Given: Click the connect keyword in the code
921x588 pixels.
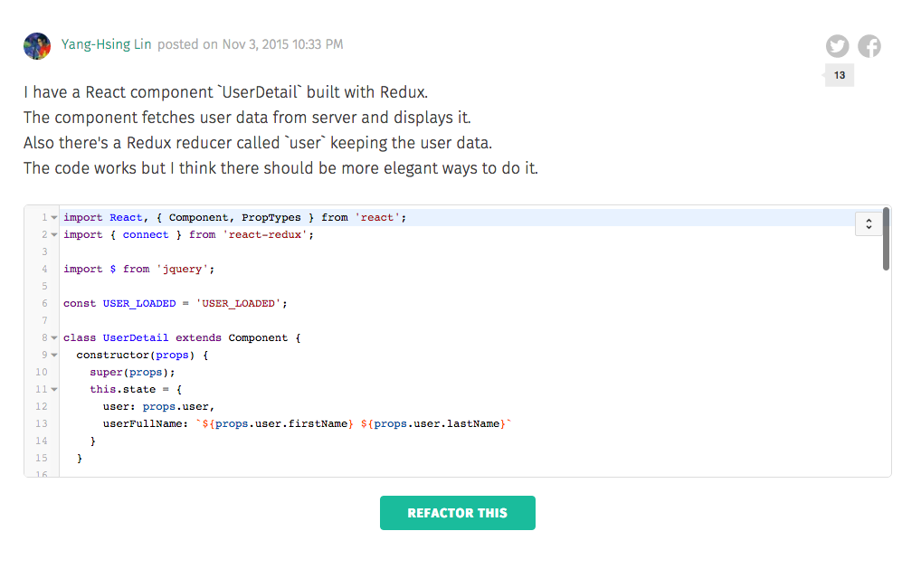Looking at the screenshot, I should (x=146, y=234).
